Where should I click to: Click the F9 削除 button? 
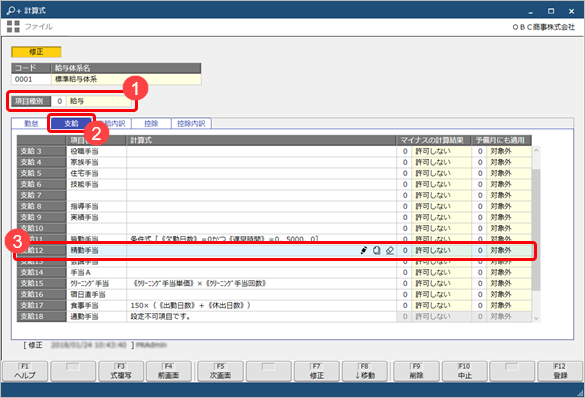pos(416,371)
